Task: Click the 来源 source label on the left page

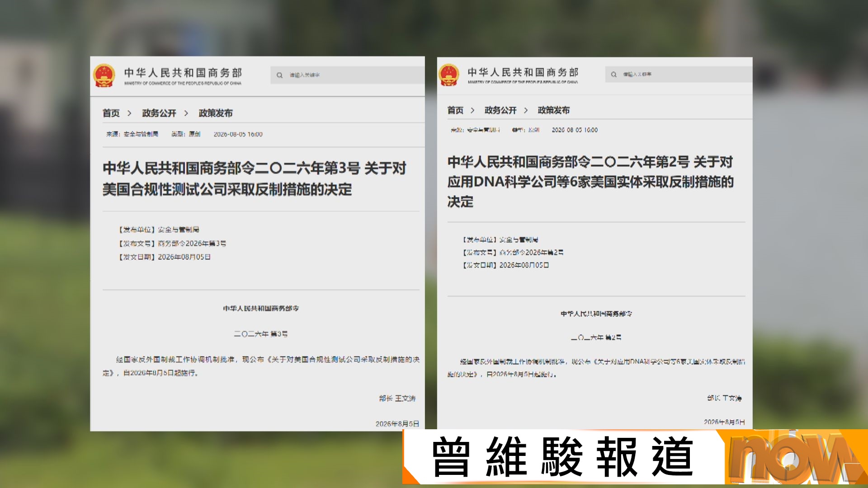Action: [x=132, y=134]
